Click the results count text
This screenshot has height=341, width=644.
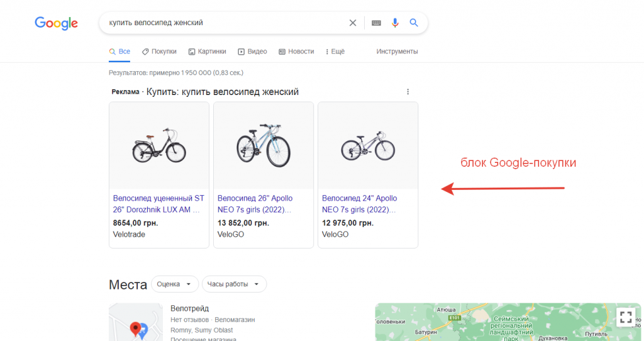176,73
